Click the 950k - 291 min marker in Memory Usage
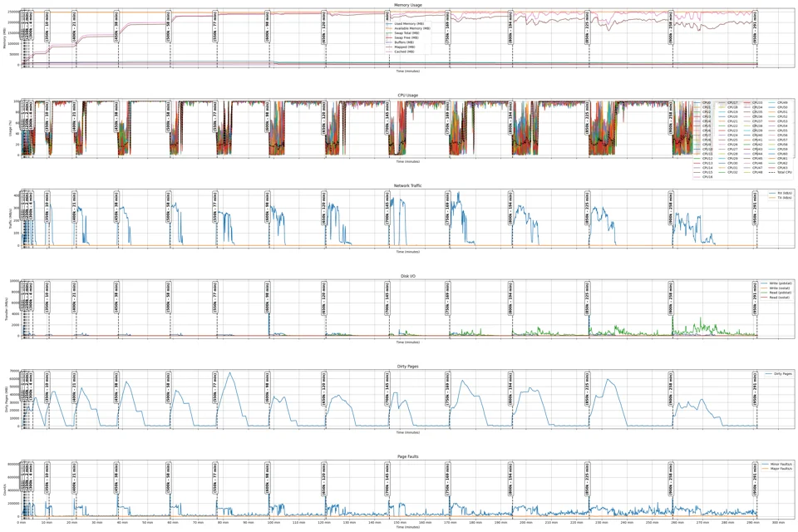This screenshot has width=798, height=532. tap(755, 26)
